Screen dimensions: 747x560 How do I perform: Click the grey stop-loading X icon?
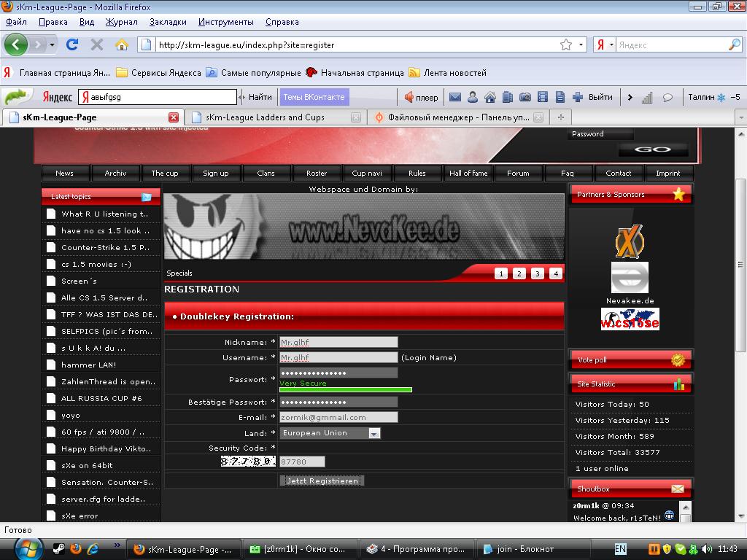97,44
